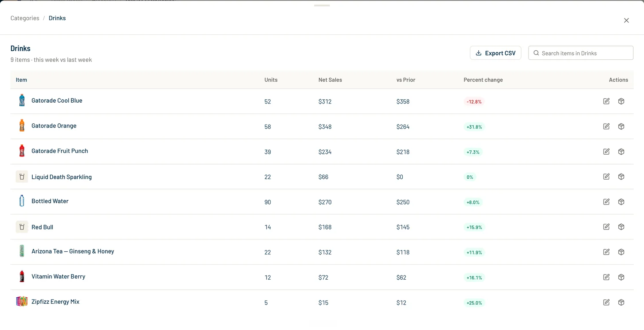The width and height of the screenshot is (644, 330).
Task: Click the $145 vs Prior value
Action: click(403, 227)
